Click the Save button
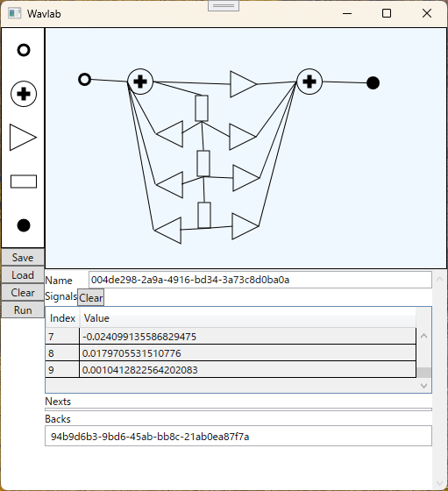 (x=23, y=258)
